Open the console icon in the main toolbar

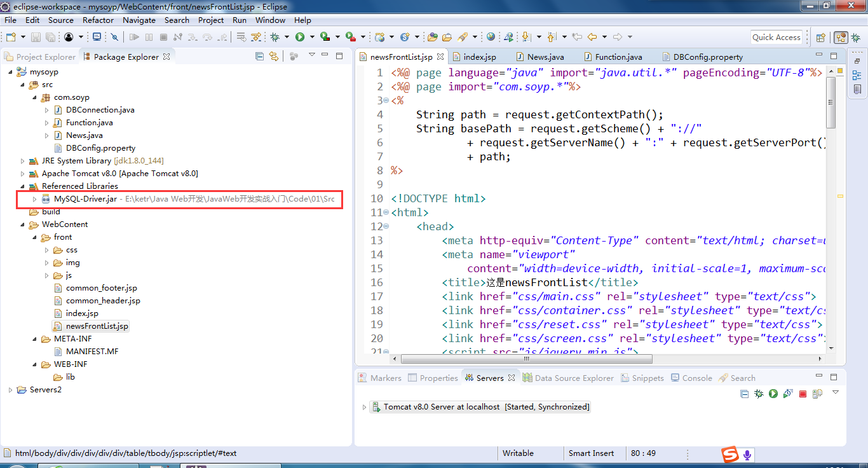pyautogui.click(x=97, y=37)
